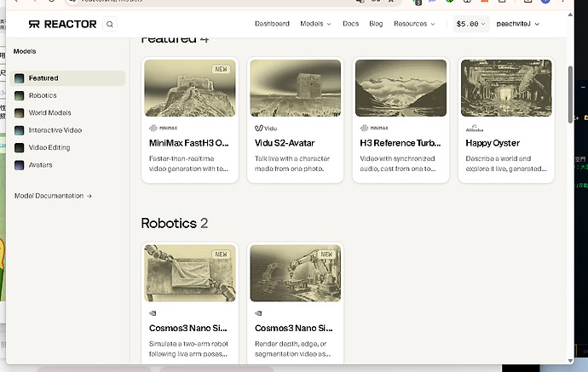Select the Robotics category icon

click(19, 95)
